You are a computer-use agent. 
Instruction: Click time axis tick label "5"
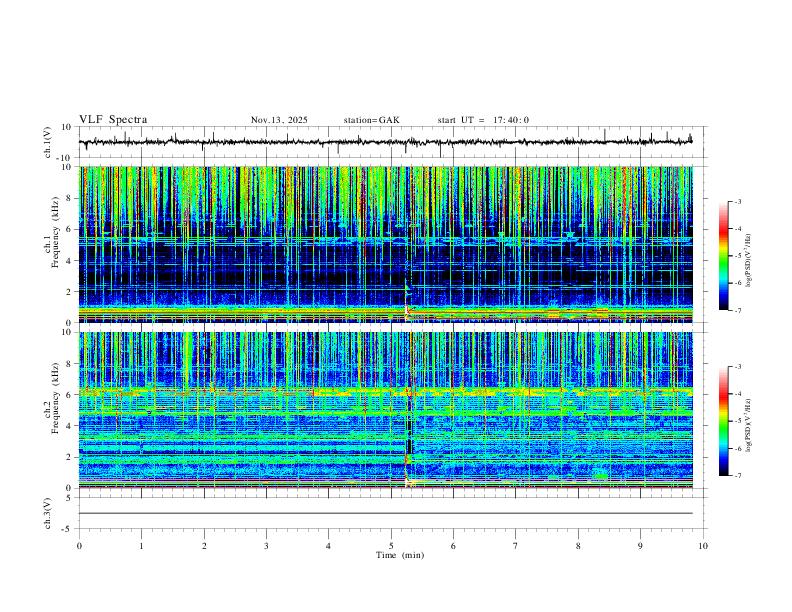pyautogui.click(x=391, y=546)
